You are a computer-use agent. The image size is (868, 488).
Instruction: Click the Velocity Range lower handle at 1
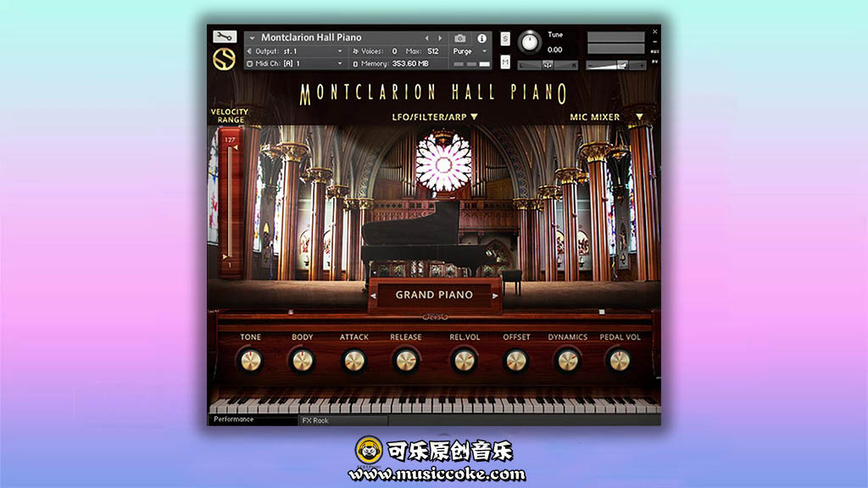225,257
